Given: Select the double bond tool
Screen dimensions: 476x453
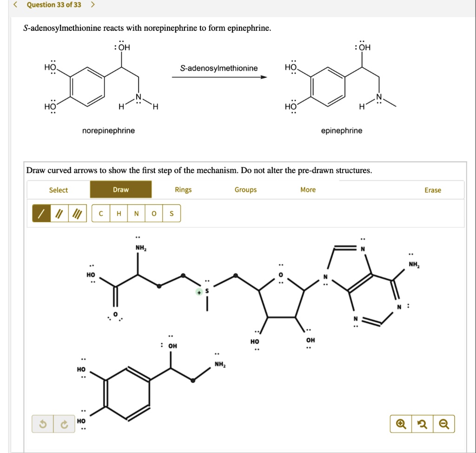Looking at the screenshot, I should (59, 213).
